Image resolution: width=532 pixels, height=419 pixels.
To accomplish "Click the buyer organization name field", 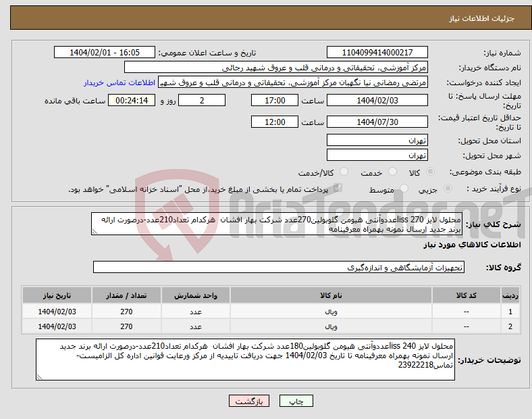I will click(276, 67).
